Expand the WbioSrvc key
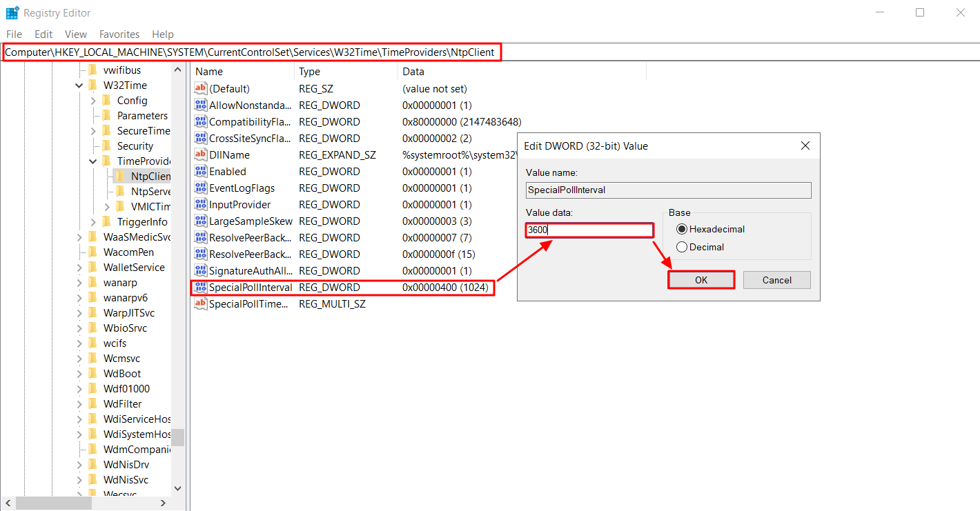The width and height of the screenshot is (980, 511). (x=79, y=328)
